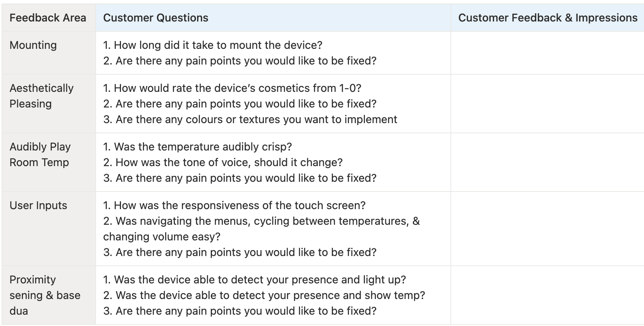This screenshot has width=644, height=326.
Task: Select the "Proximity sening & base dua" cell
Action: 44,295
